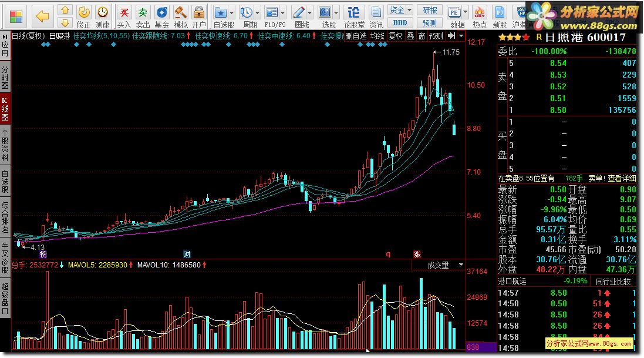
Task: Click the colorful home squares icon
Action: point(16,16)
